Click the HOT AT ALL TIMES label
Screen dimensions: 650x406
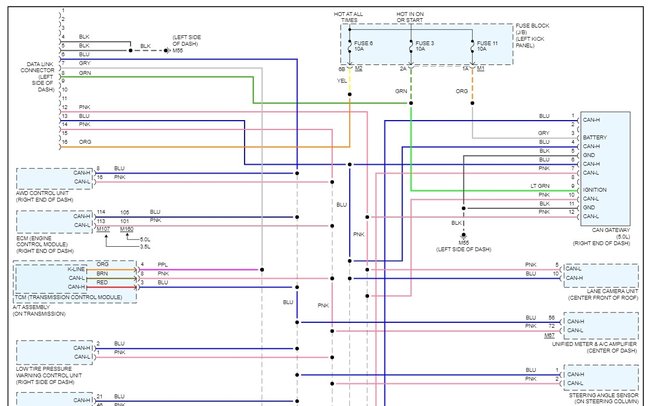pos(348,17)
